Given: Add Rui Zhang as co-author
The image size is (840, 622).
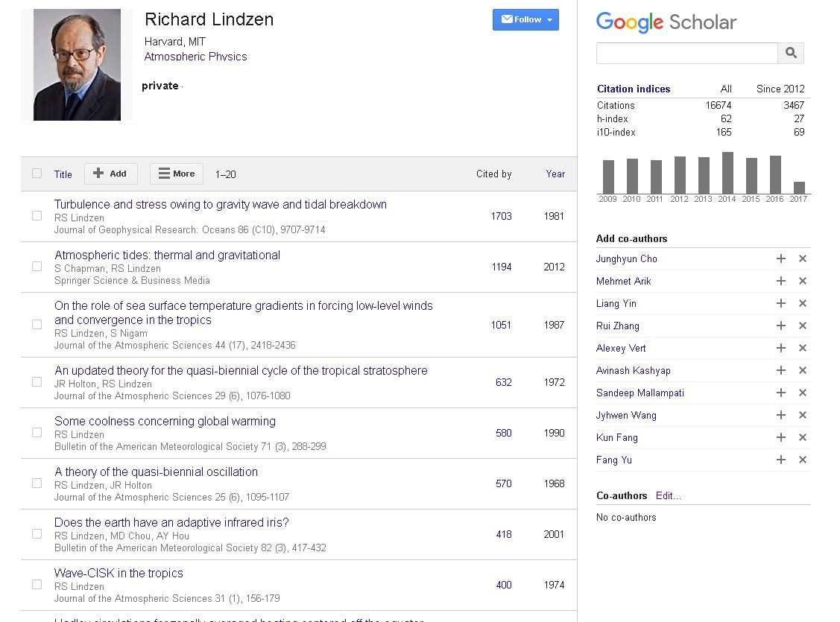Looking at the screenshot, I should 781,326.
